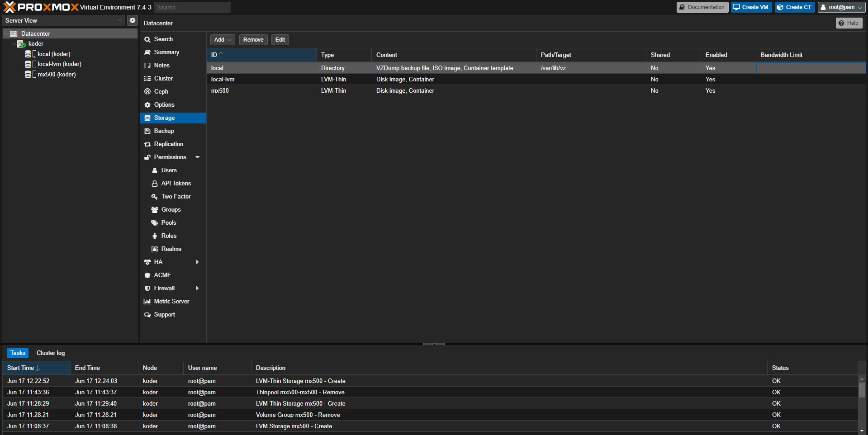Image resolution: width=868 pixels, height=435 pixels.
Task: Click the Replication icon in the menu
Action: point(147,144)
